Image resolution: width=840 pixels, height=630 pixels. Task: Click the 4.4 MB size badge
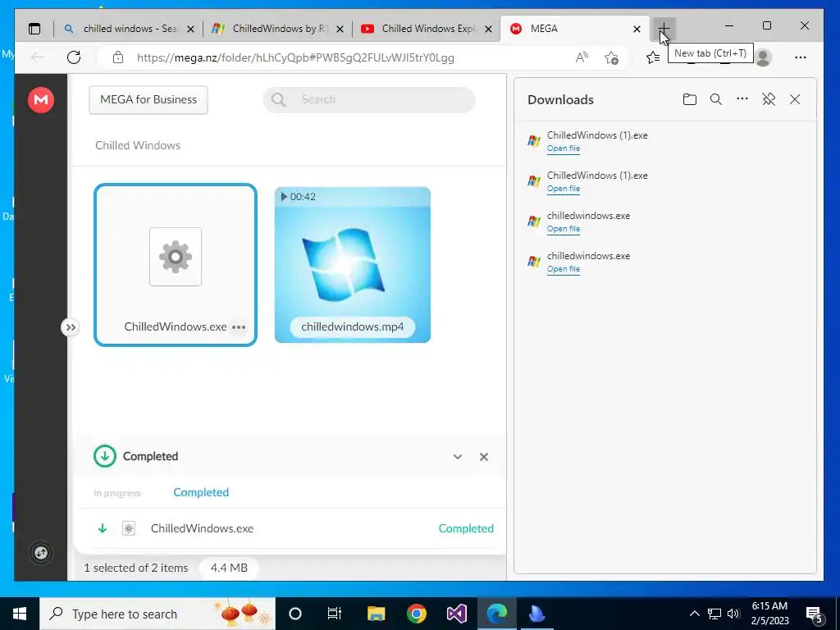pos(229,568)
